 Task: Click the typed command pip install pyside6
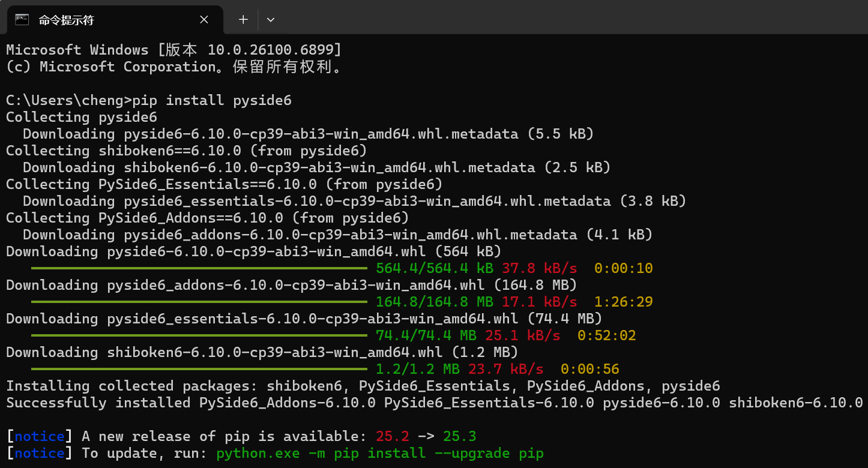212,100
